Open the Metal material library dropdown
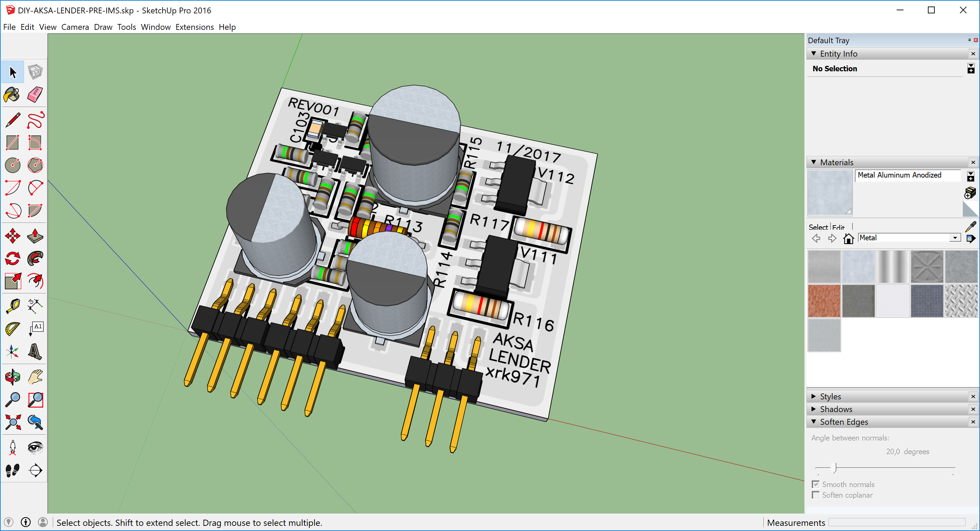Image resolution: width=980 pixels, height=531 pixels. tap(955, 238)
